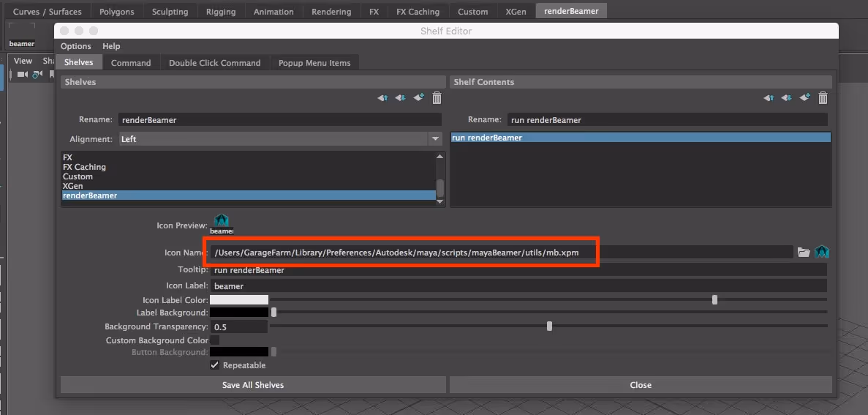868x415 pixels.
Task: Open the Double Click Command tab
Action: tap(215, 63)
